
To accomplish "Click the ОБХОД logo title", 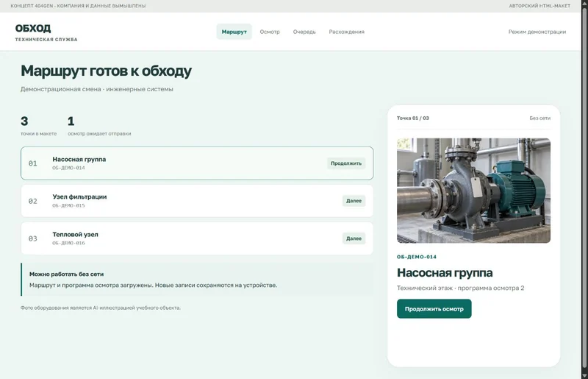I will point(33,28).
